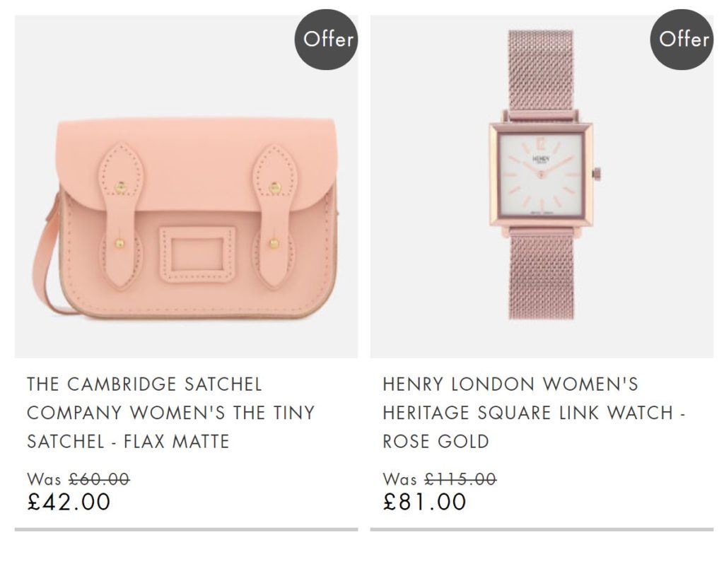Screen dimensions: 724x588
Task: Click the grey bar beneath the watch card
Action: click(x=542, y=529)
